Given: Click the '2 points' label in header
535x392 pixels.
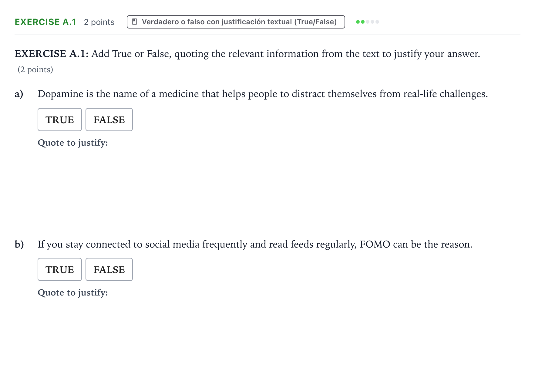Looking at the screenshot, I should point(99,22).
